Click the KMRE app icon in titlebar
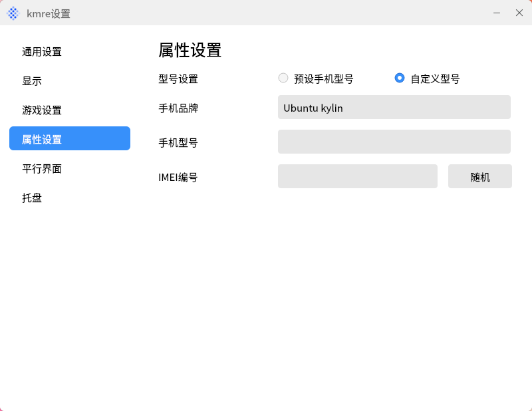Viewport: 532px width, 411px height. 12,13
